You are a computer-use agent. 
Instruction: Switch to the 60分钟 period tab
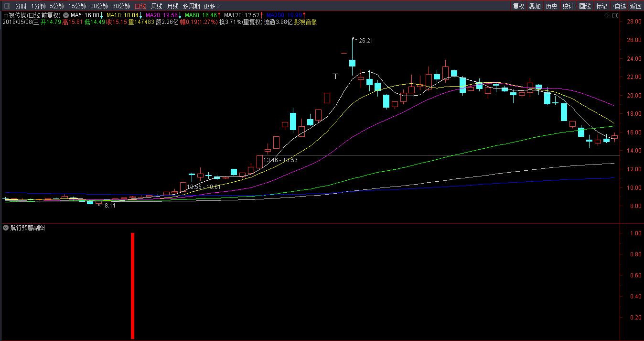(x=121, y=6)
